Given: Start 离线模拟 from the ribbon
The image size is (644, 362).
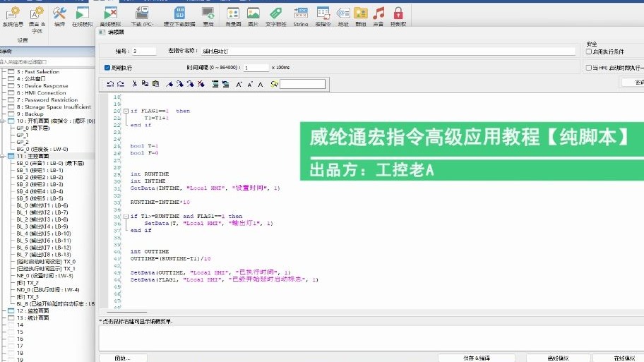Looking at the screenshot, I should point(110,16).
